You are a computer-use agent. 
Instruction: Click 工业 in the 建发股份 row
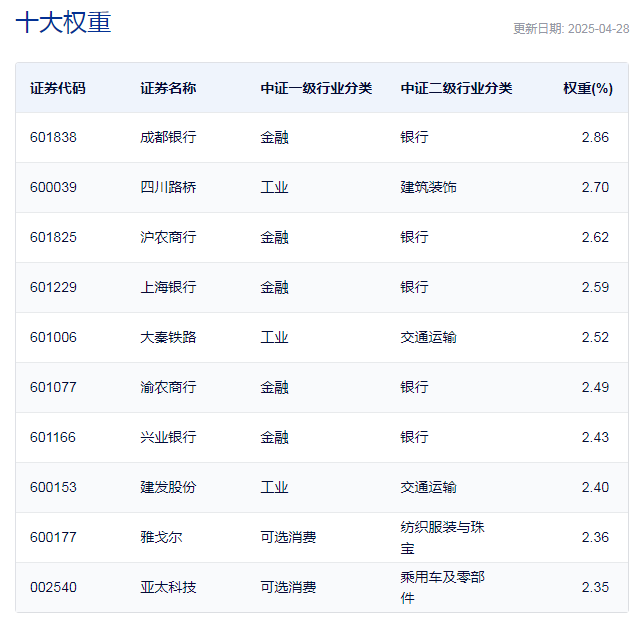(x=274, y=487)
